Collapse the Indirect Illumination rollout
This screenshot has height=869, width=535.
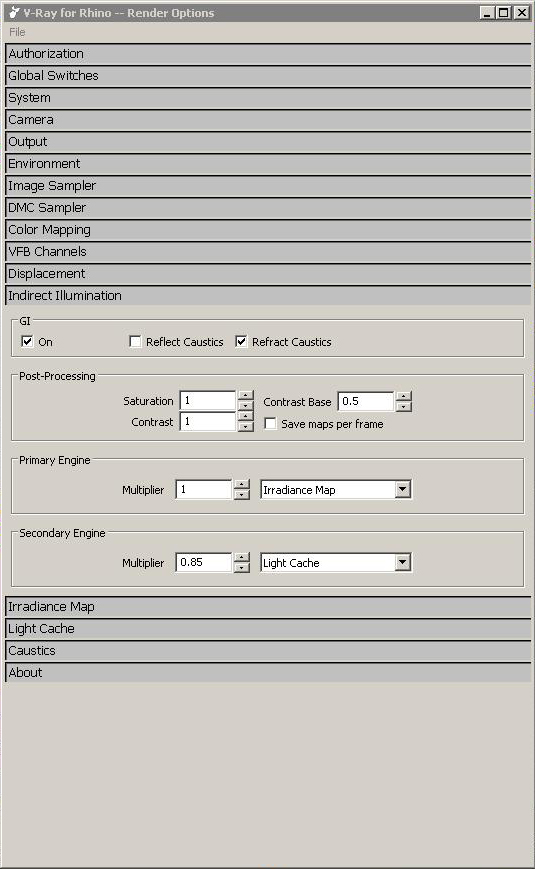point(268,295)
